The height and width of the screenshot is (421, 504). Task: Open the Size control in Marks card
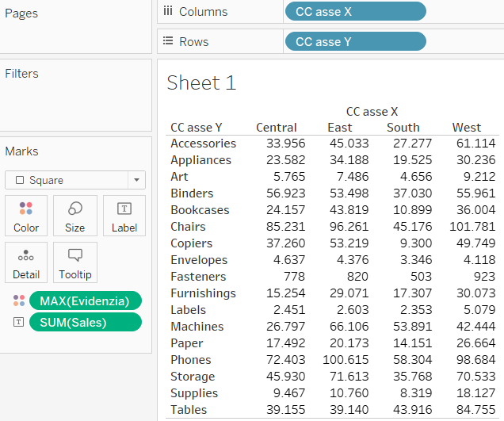click(74, 215)
